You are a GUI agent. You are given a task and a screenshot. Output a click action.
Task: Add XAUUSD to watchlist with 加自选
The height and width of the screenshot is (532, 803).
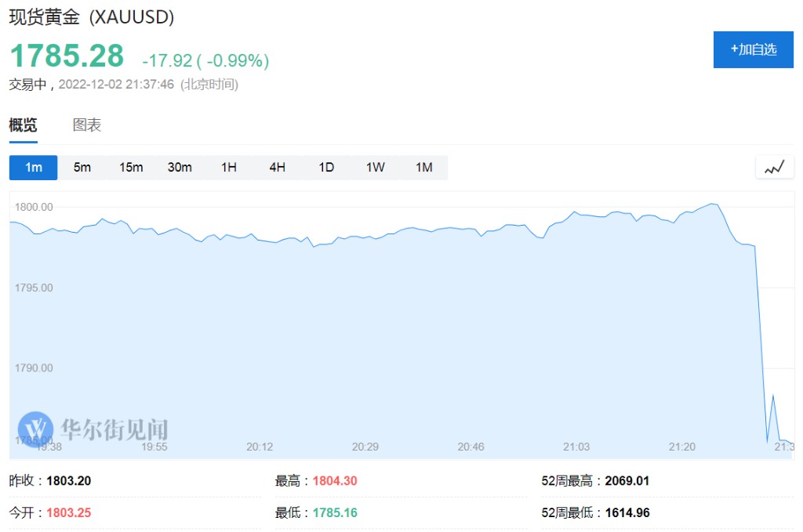(x=753, y=49)
